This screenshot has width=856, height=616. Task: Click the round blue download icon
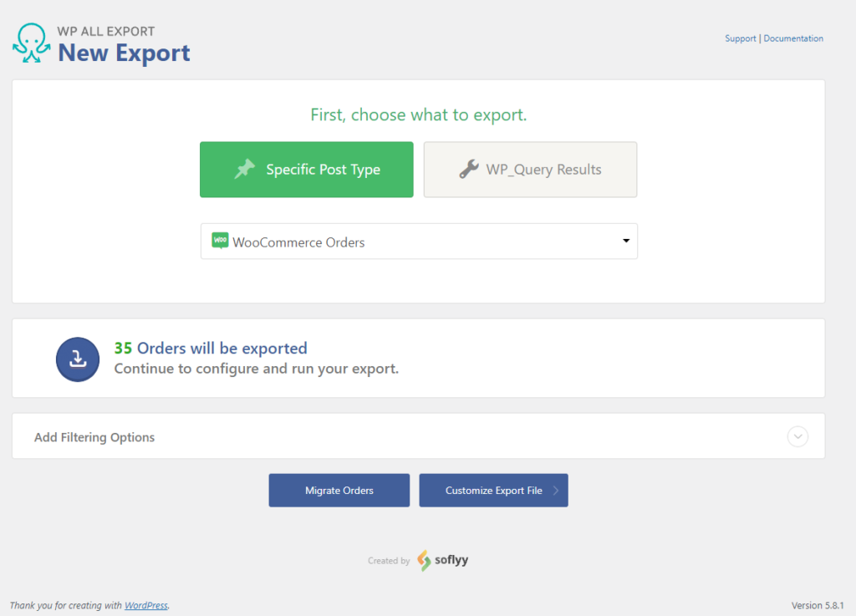pos(78,359)
